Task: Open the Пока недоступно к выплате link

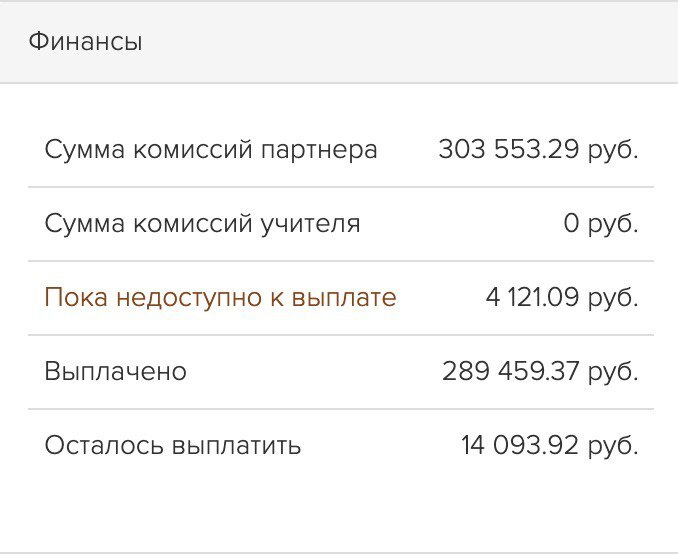Action: [x=220, y=298]
